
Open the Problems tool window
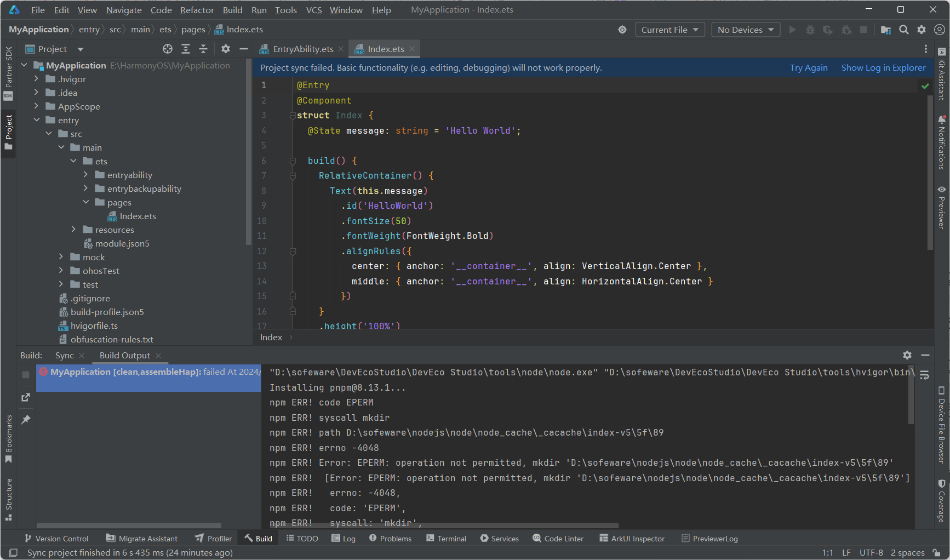tap(390, 539)
